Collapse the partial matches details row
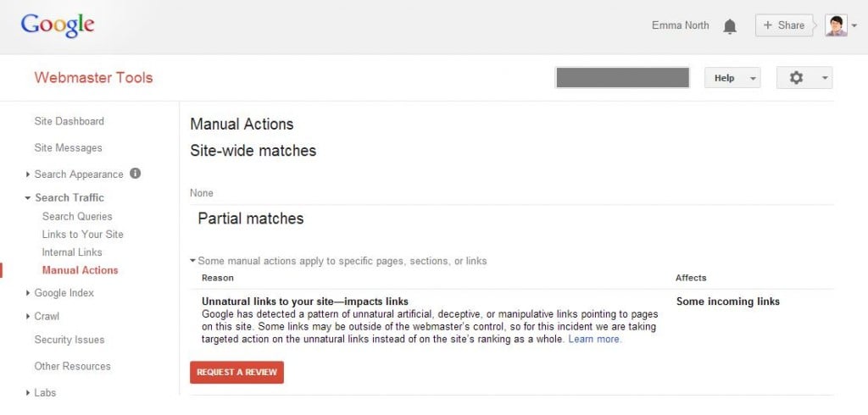The height and width of the screenshot is (415, 868). coord(192,260)
